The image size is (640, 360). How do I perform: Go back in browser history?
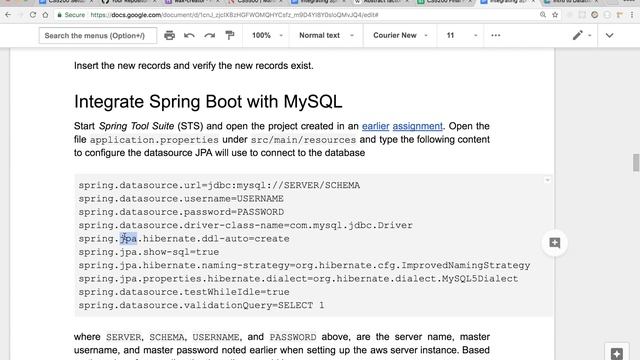coord(8,15)
